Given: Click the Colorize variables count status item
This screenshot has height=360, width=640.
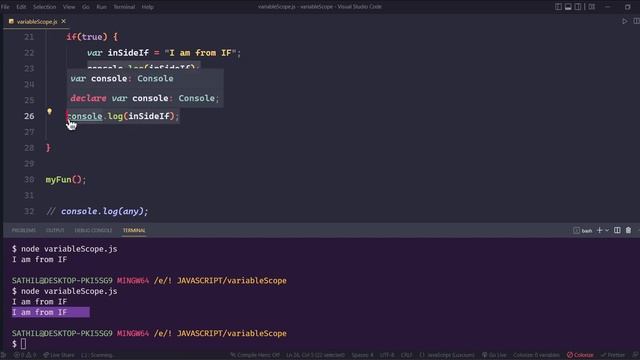Looking at the screenshot, I should click(x=537, y=356).
